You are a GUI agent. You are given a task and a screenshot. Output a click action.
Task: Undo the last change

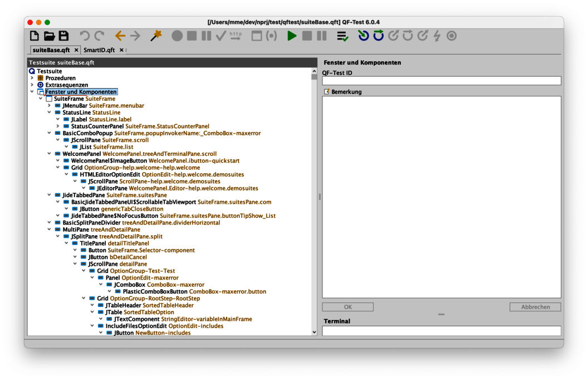(84, 36)
